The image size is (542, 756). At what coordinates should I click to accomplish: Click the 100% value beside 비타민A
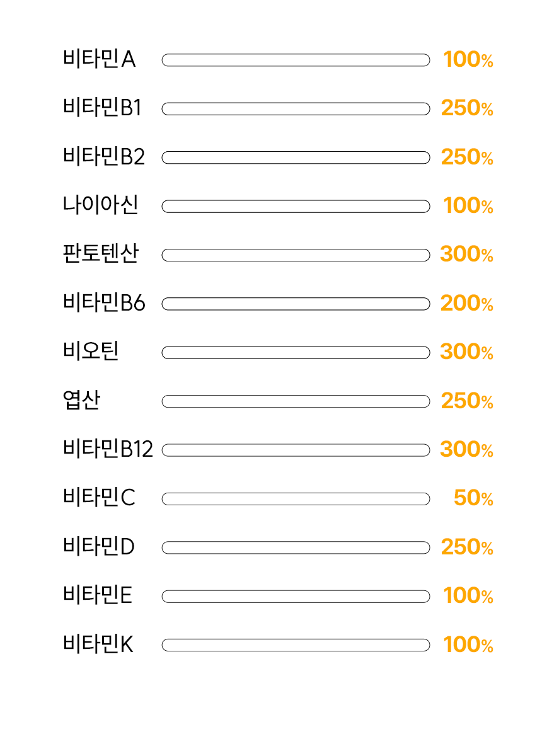[x=468, y=60]
